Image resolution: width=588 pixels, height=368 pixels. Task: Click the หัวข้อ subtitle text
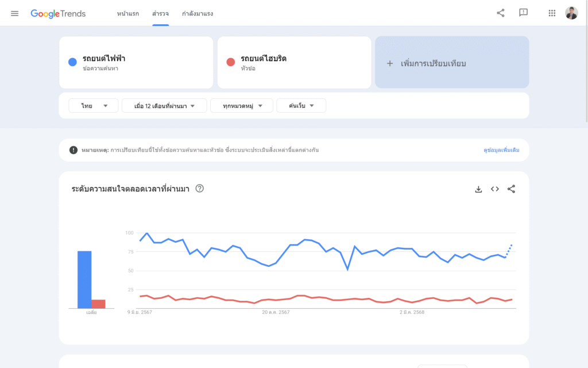[248, 68]
